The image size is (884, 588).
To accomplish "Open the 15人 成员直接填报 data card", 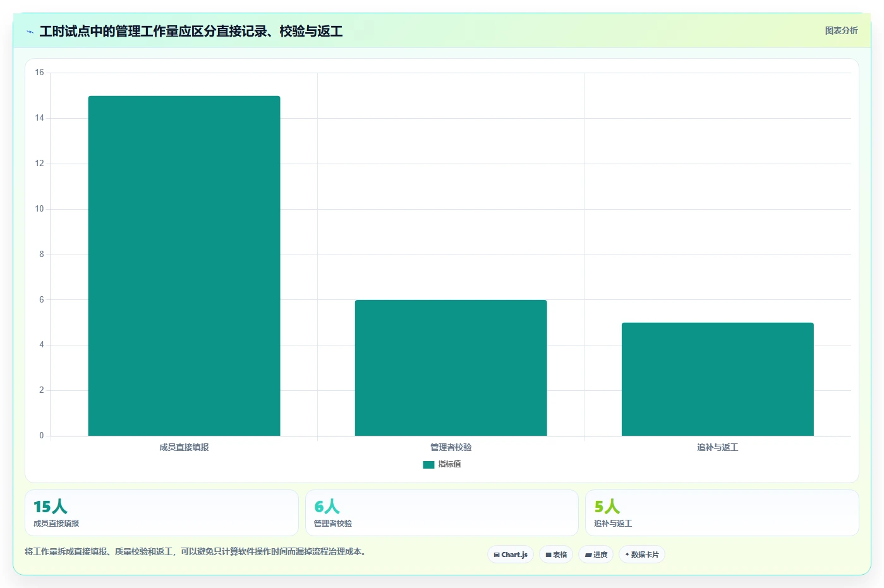I will click(x=162, y=513).
